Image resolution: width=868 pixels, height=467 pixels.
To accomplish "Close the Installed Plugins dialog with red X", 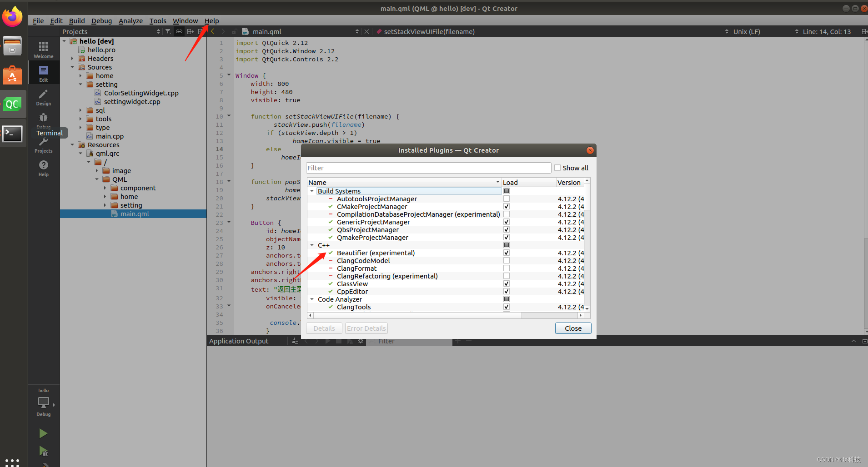I will [590, 150].
